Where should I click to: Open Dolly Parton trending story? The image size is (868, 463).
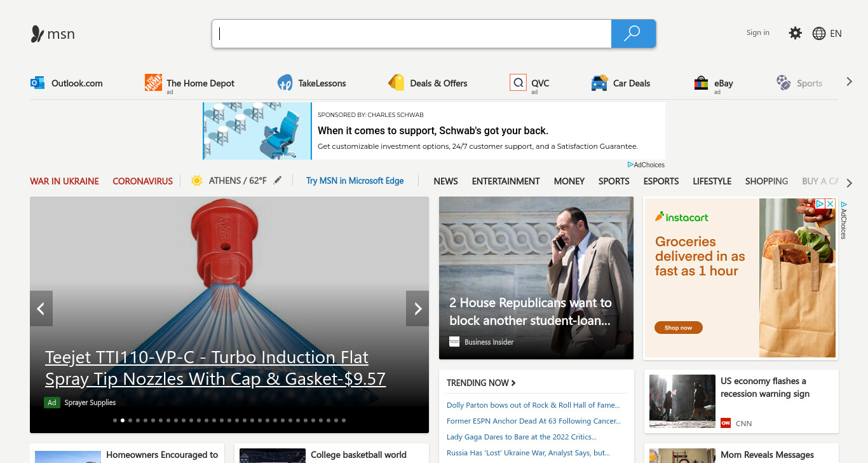[x=533, y=405]
